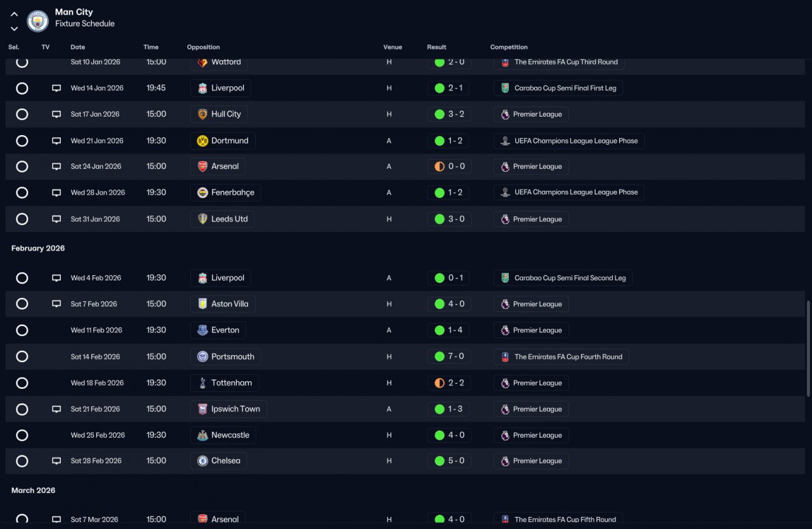The image size is (812, 529).
Task: Select the Hull City fixture radio button
Action: pos(22,114)
